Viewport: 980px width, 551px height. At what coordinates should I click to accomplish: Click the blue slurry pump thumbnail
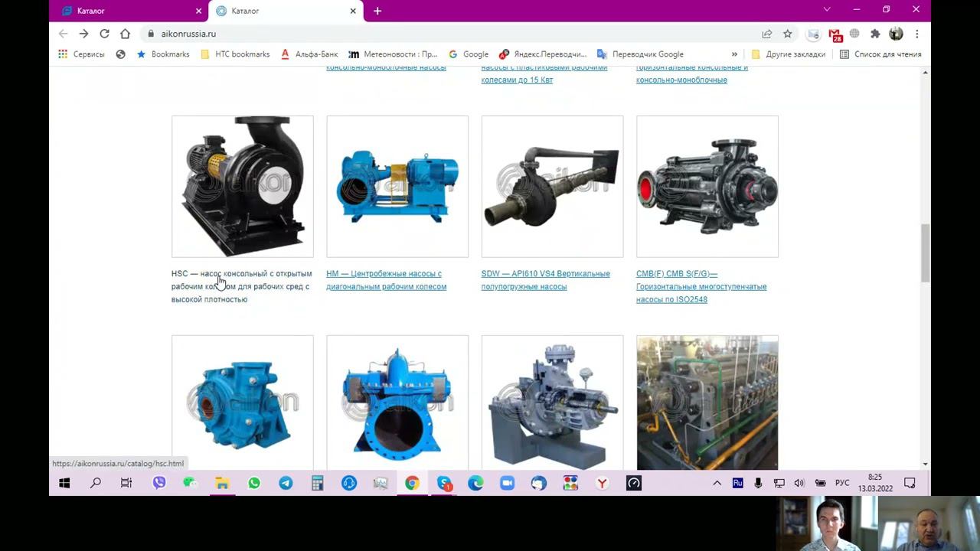[243, 403]
